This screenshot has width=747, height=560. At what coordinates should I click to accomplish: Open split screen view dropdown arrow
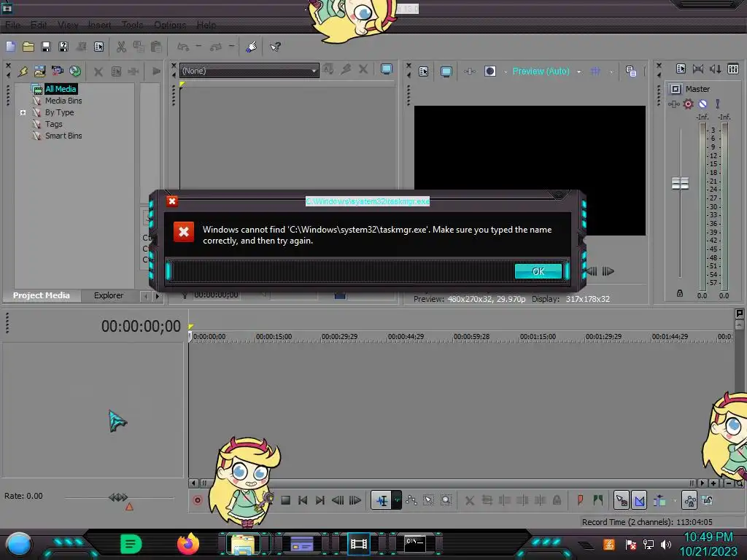(505, 72)
